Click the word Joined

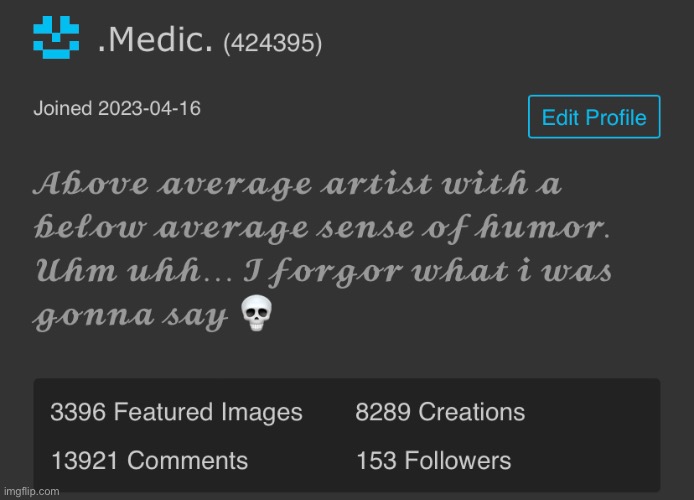[63, 108]
